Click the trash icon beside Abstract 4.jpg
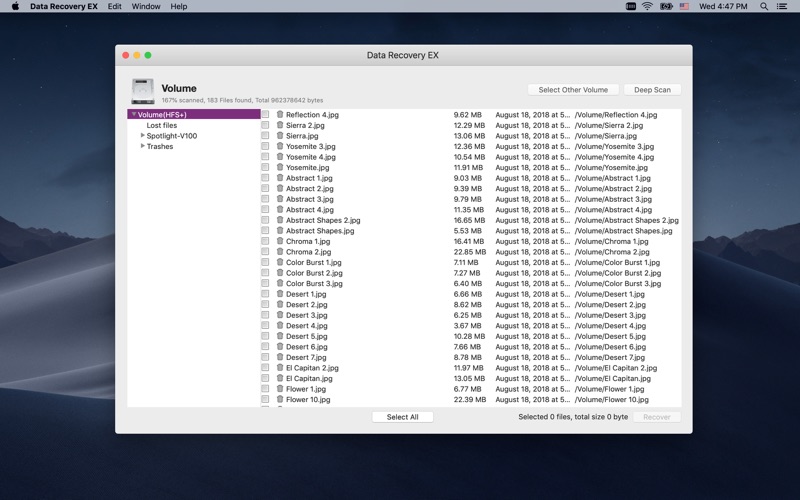This screenshot has width=800, height=500. point(280,209)
